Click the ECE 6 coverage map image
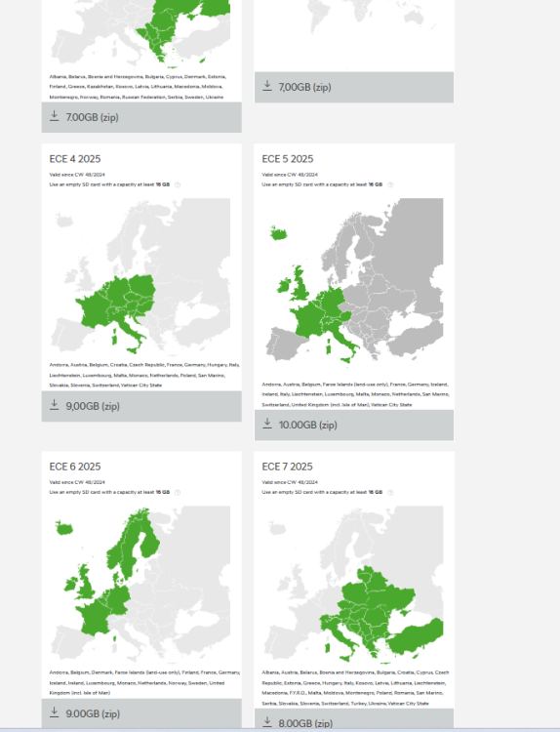The width and height of the screenshot is (560, 732). pos(140,584)
